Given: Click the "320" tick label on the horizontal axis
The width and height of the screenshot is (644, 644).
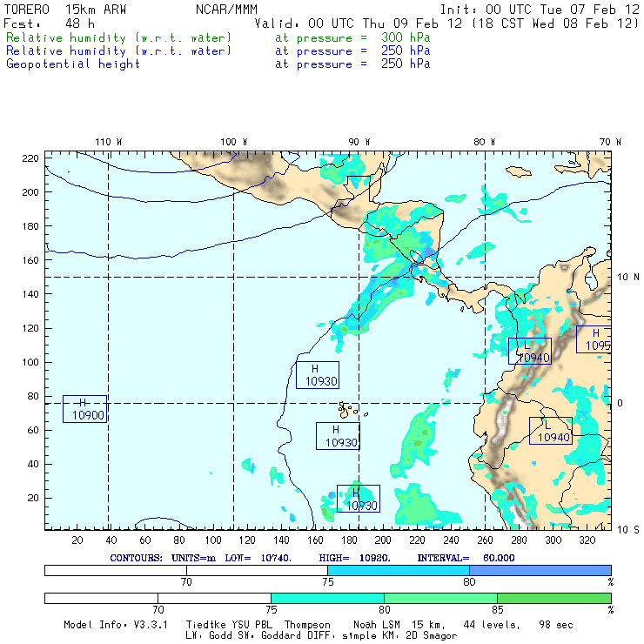Looking at the screenshot, I should 587,540.
